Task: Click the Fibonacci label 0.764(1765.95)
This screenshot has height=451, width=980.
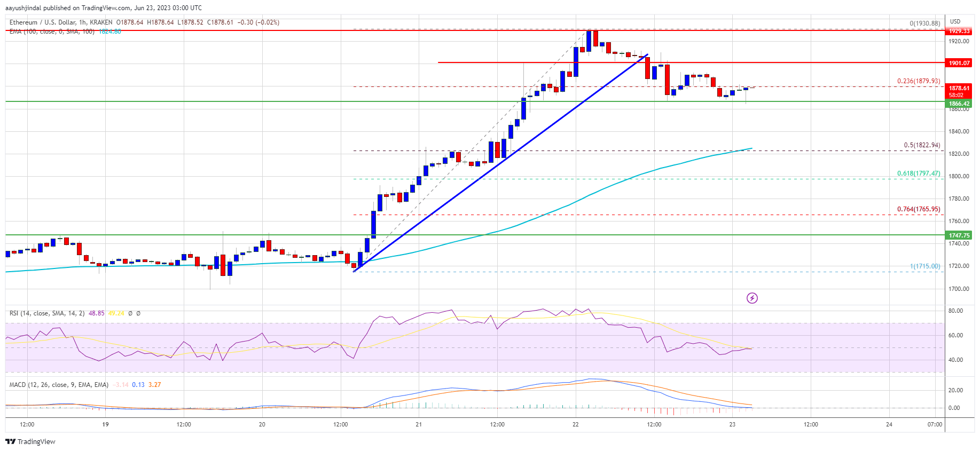Action: coord(919,209)
